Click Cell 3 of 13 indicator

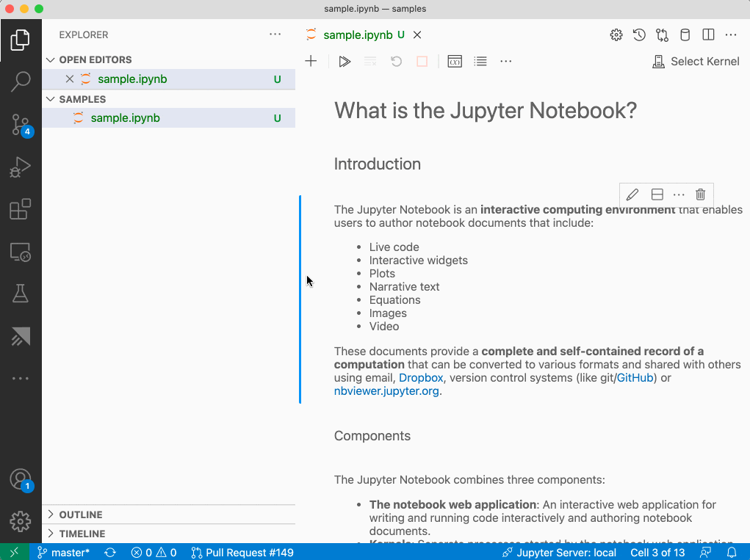point(657,552)
